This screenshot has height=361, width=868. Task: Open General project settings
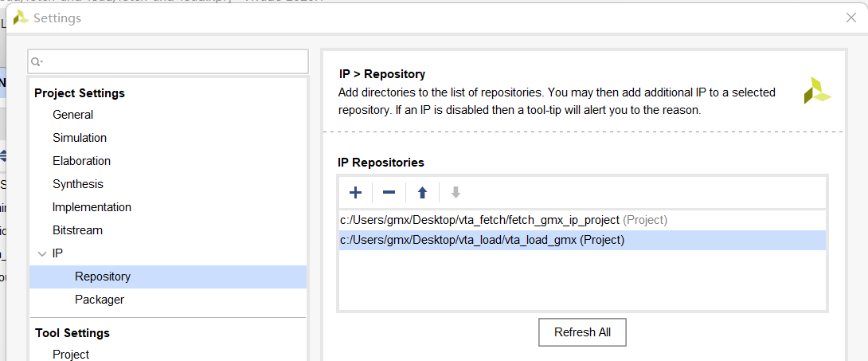point(72,115)
